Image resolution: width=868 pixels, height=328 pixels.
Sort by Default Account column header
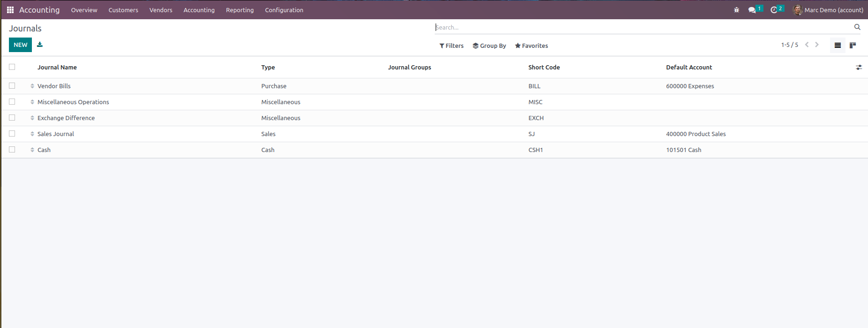point(689,68)
